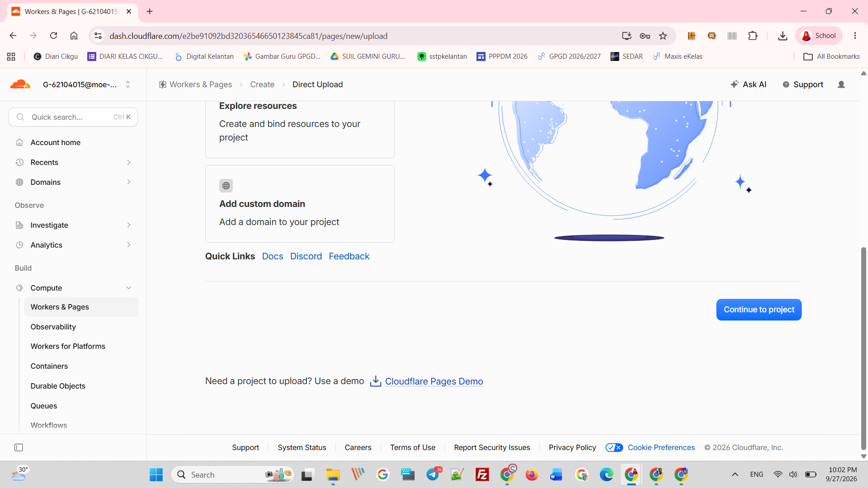Open Workers for Platforms
The image size is (868, 488).
click(x=68, y=346)
